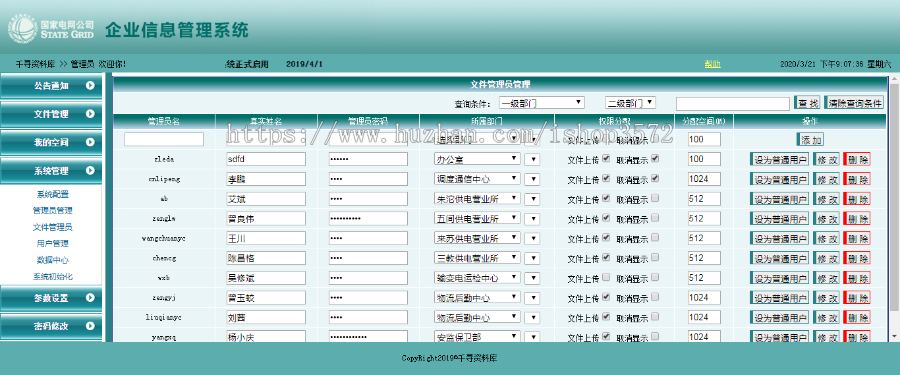Image resolution: width=900 pixels, height=375 pixels.
Task: Click the query keyword input field
Action: tap(733, 103)
